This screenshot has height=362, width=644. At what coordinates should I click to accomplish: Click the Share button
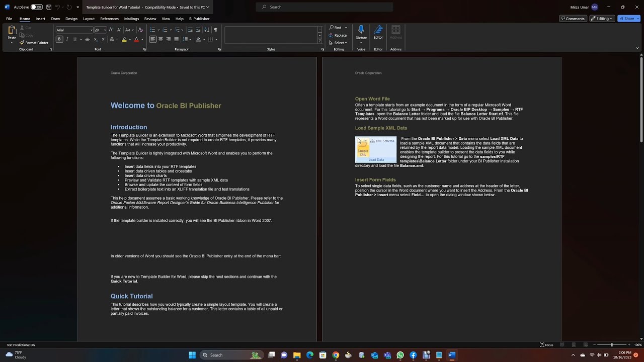pyautogui.click(x=627, y=19)
